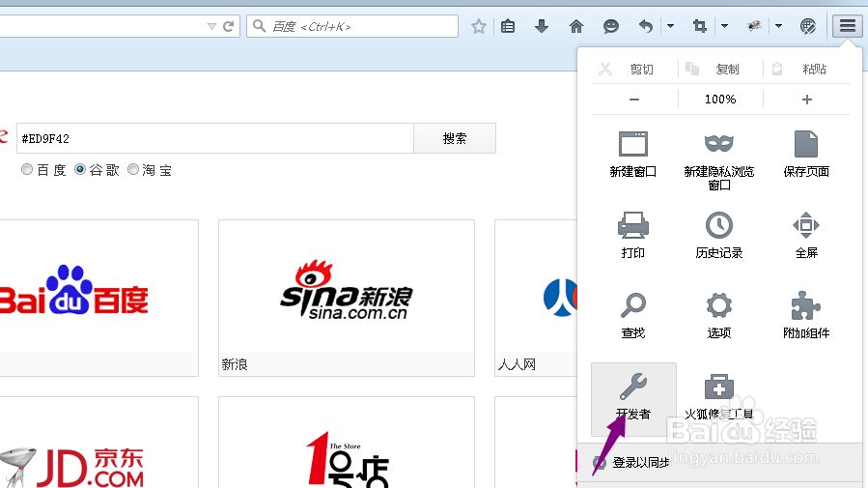Screen dimensions: 868x488
Task: Click the search magnifier in the search bar
Action: pos(259,26)
